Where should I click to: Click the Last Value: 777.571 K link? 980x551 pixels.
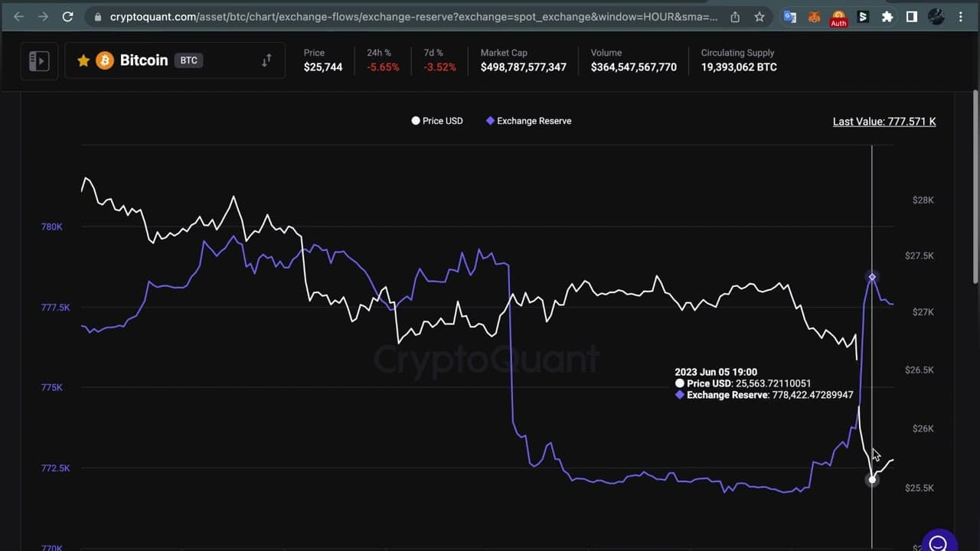(x=884, y=122)
